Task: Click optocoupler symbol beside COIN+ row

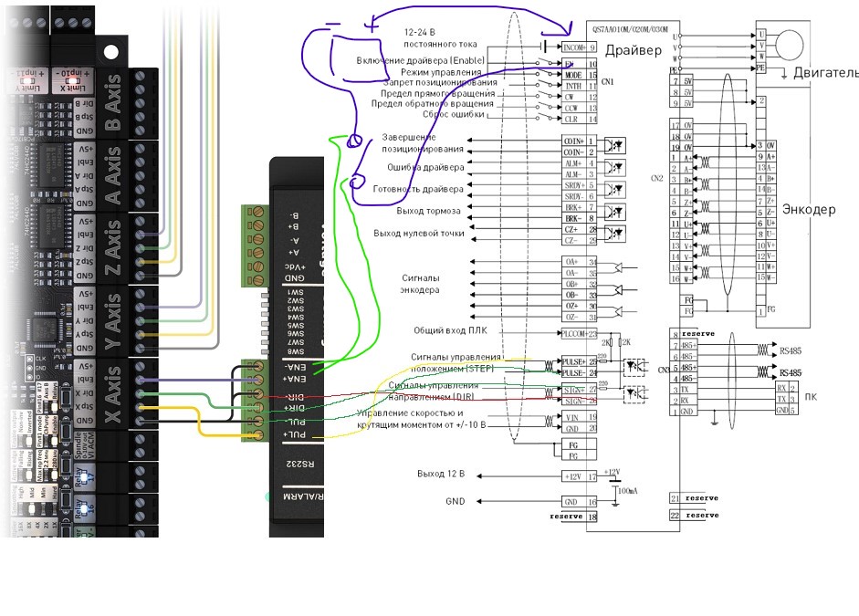Action: pyautogui.click(x=614, y=146)
